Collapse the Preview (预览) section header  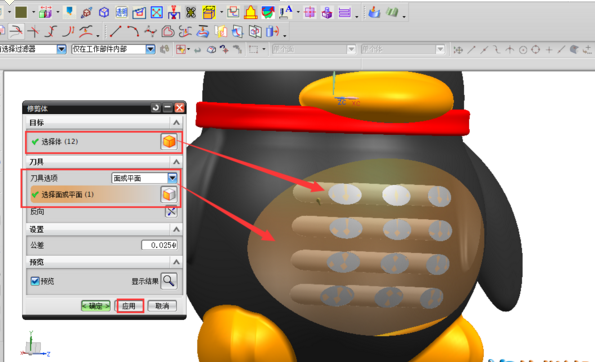point(176,262)
